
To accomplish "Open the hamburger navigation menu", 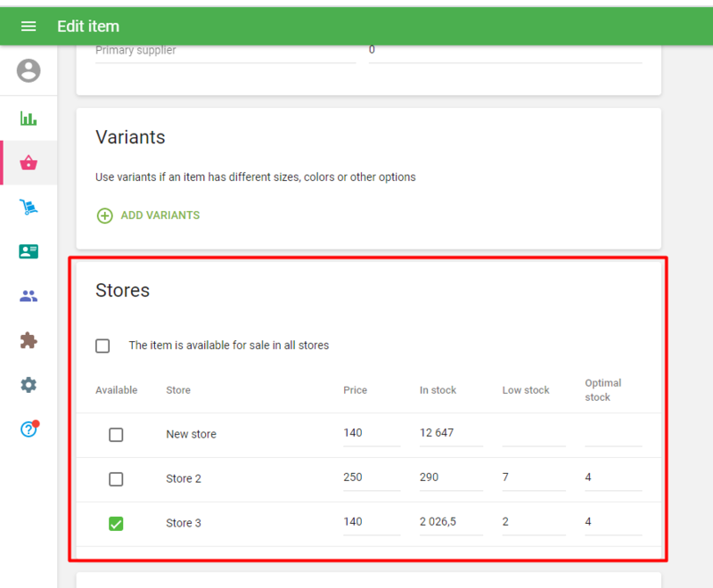I will coord(29,26).
